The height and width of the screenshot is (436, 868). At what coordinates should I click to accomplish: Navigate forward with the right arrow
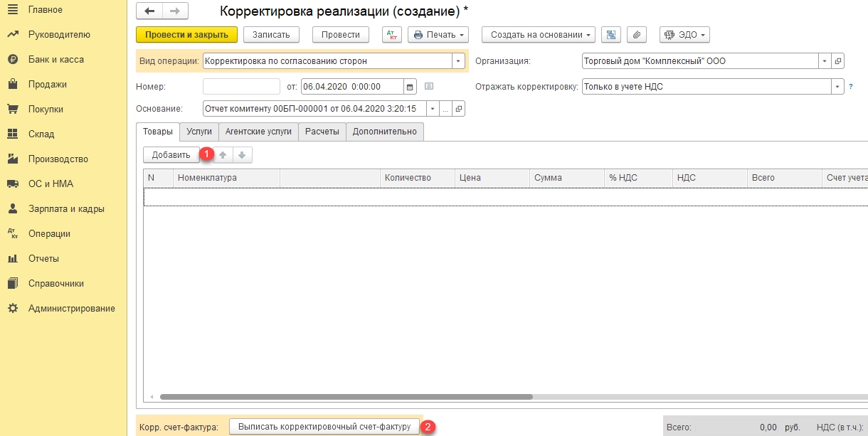175,11
